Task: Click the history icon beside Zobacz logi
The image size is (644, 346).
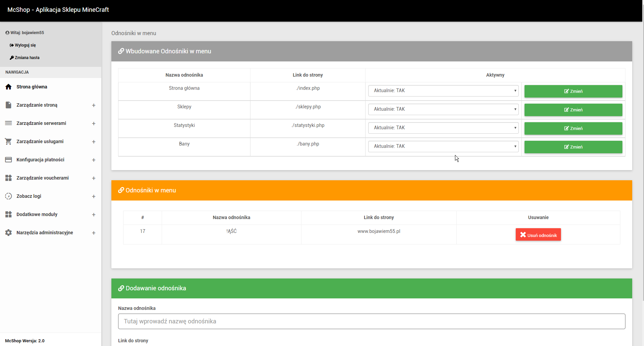Action: 8,196
